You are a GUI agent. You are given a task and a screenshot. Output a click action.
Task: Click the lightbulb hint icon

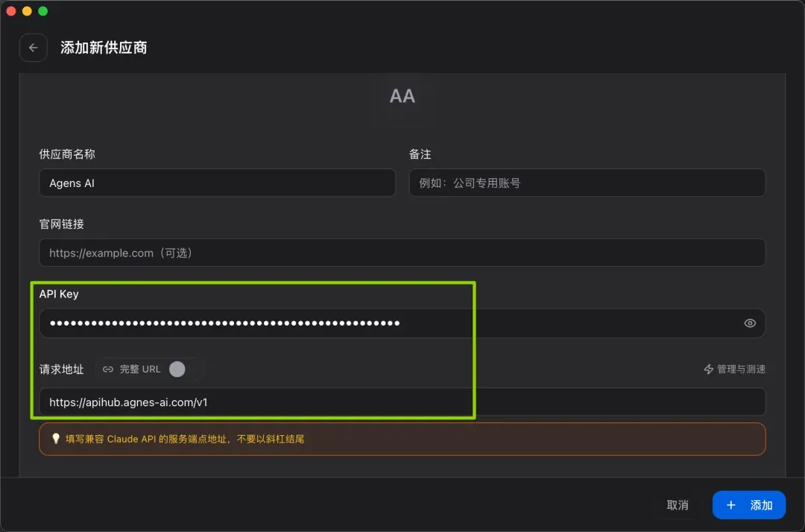pos(56,439)
